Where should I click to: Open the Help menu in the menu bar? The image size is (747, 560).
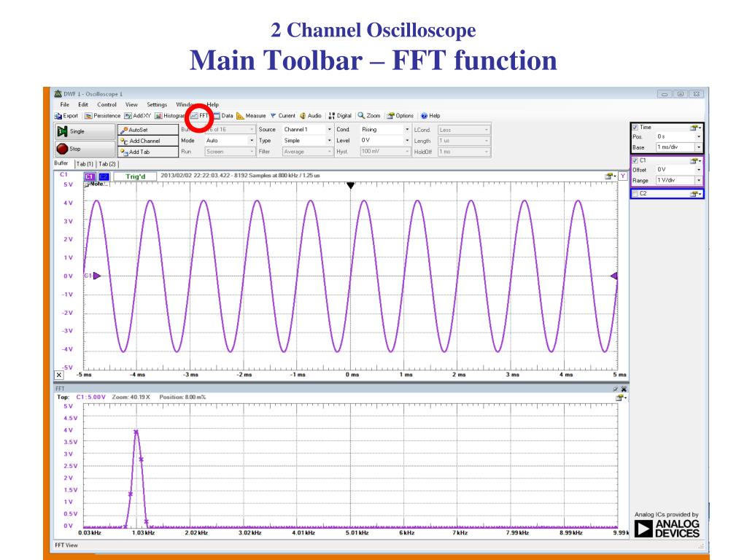[213, 104]
